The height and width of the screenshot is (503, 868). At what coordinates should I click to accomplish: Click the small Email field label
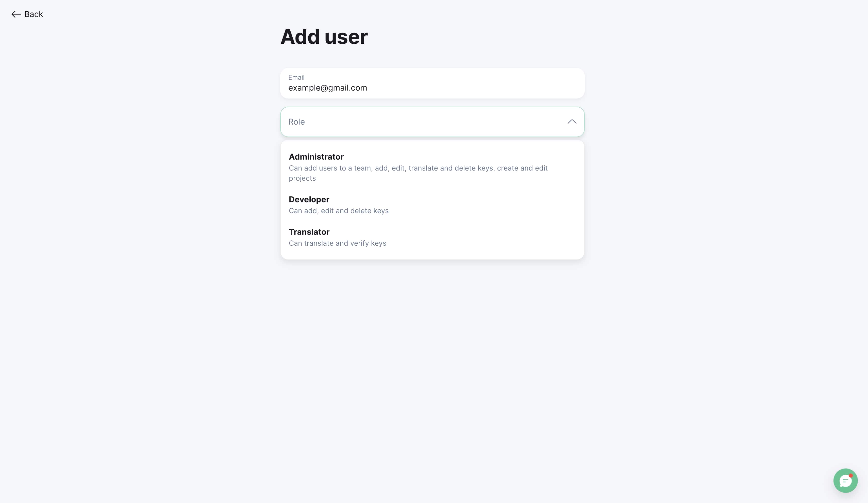pyautogui.click(x=296, y=77)
